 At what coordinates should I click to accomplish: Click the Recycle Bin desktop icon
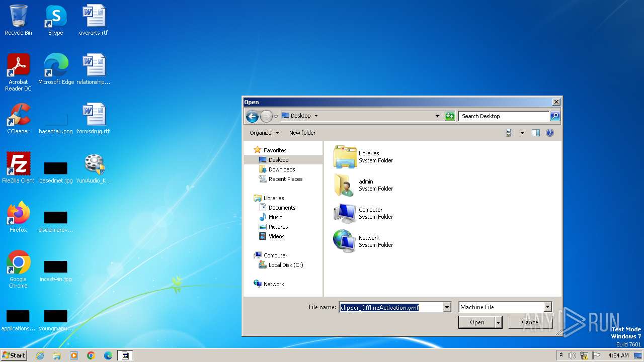(18, 20)
